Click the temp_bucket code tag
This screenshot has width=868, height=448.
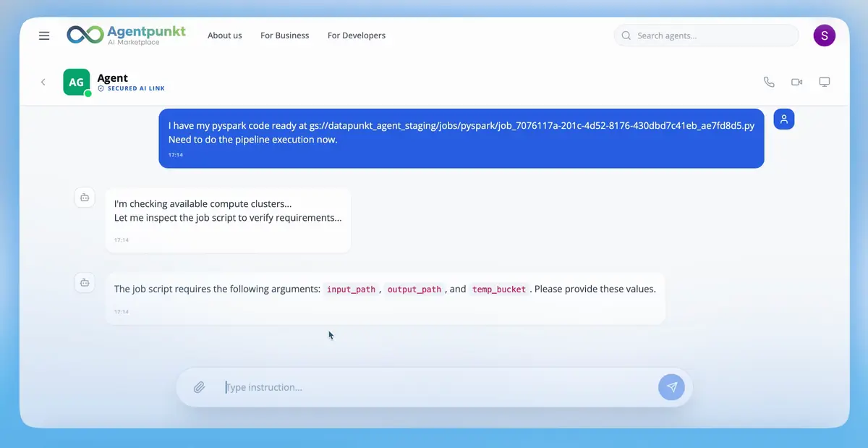[498, 289]
